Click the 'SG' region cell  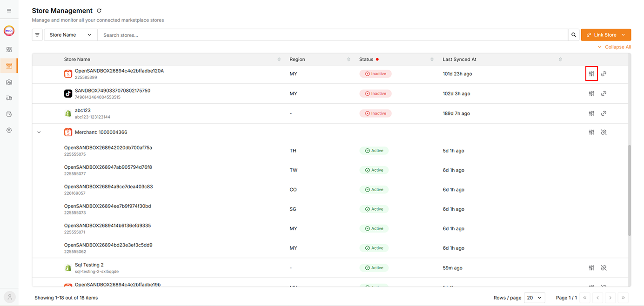tap(293, 209)
